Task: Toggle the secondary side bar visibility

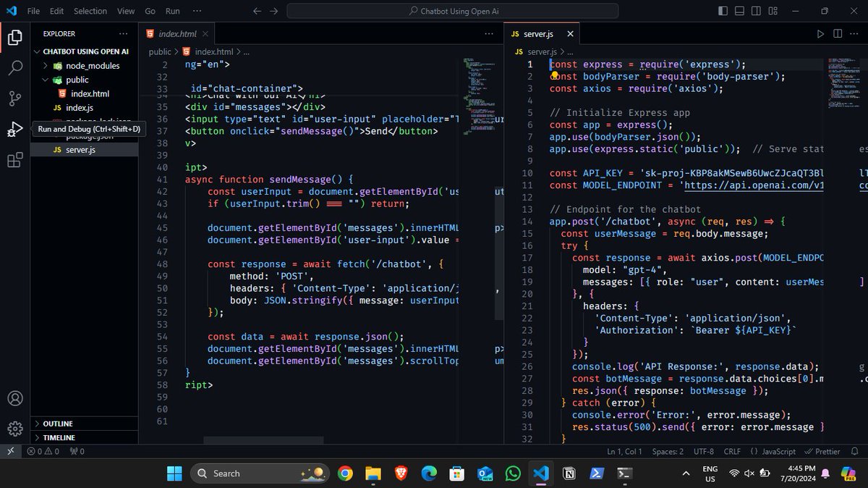Action: [756, 11]
